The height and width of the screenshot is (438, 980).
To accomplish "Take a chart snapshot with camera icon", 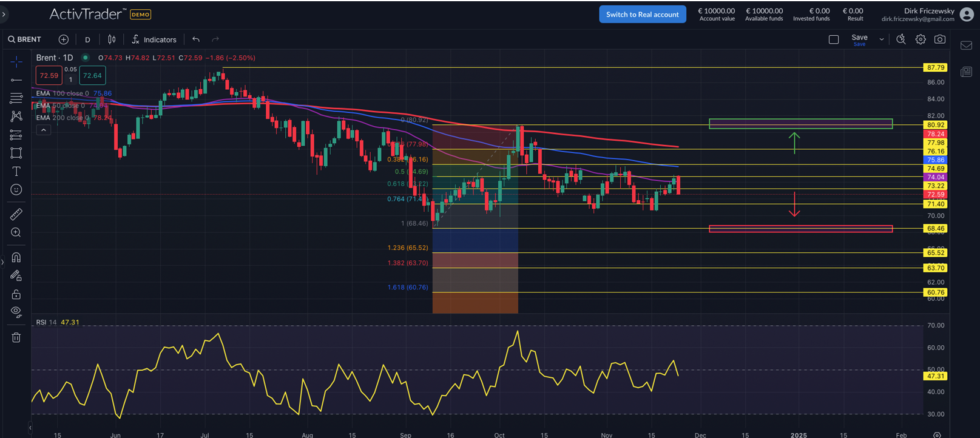I will (x=939, y=39).
